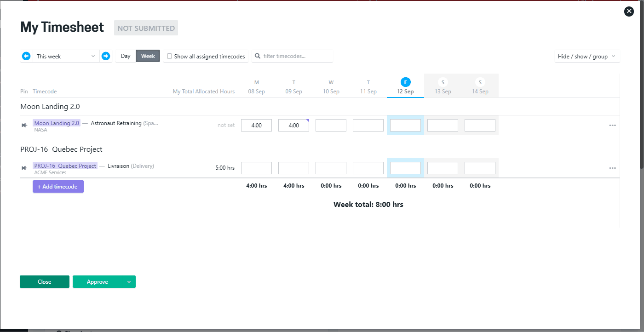
Task: Pin the PROJ-16 Quebec Project timecode row
Action: pyautogui.click(x=24, y=168)
